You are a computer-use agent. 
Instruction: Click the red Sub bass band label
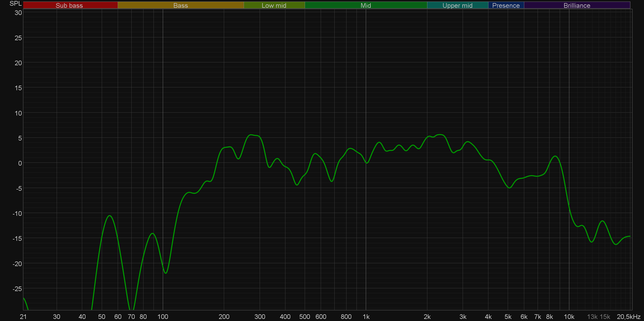point(69,5)
